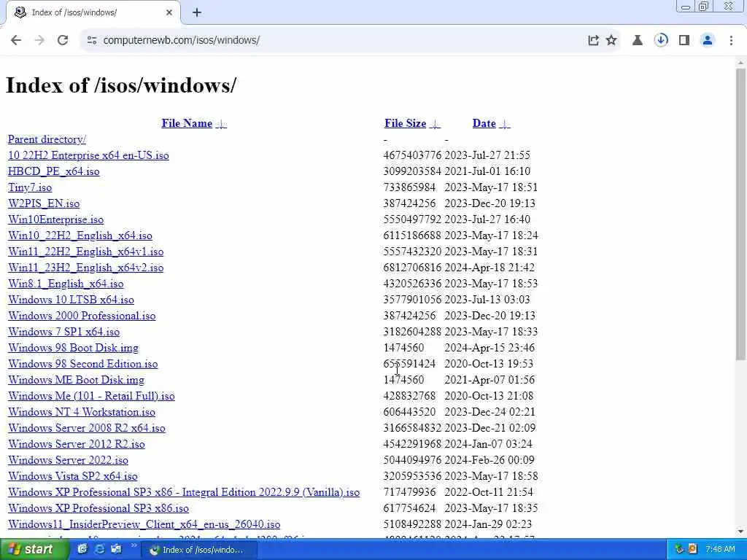This screenshot has width=747, height=560.
Task: Click security shield tray icon
Action: 693,550
